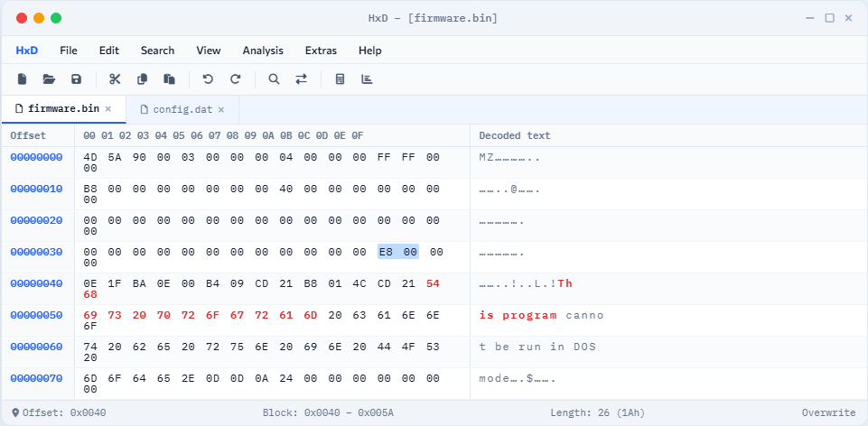Open the View menu
The height and width of the screenshot is (426, 868).
[x=208, y=51]
